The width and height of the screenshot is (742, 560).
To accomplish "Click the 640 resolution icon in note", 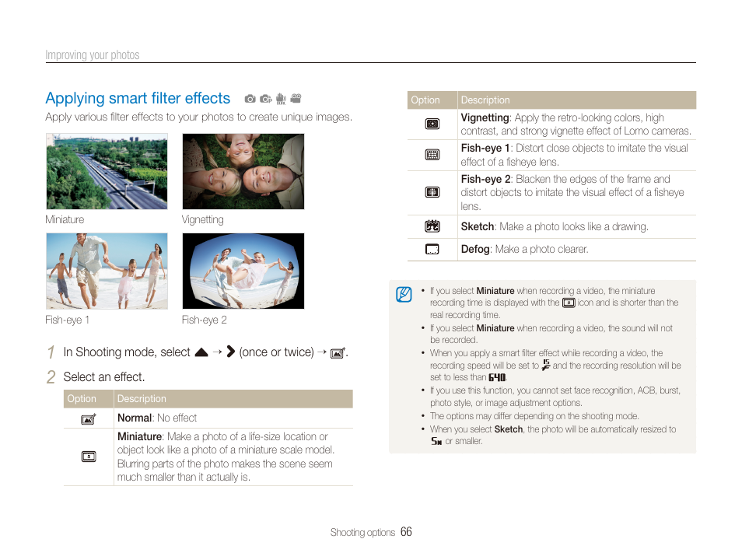I will pyautogui.click(x=497, y=377).
